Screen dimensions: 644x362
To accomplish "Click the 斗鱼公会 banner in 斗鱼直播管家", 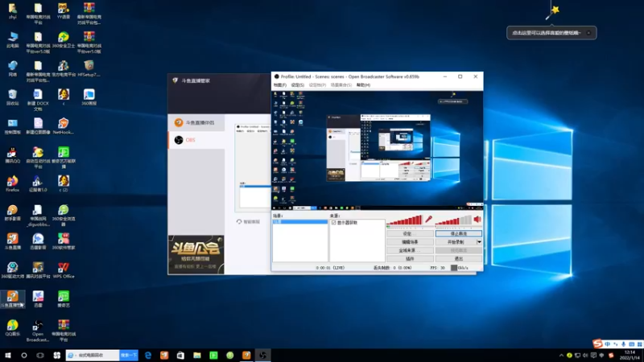I will click(x=196, y=254).
